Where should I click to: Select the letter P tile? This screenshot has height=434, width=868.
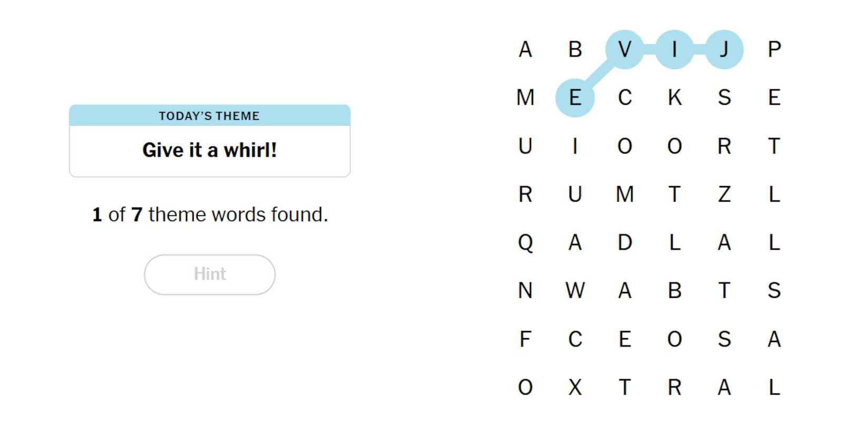[x=774, y=49]
